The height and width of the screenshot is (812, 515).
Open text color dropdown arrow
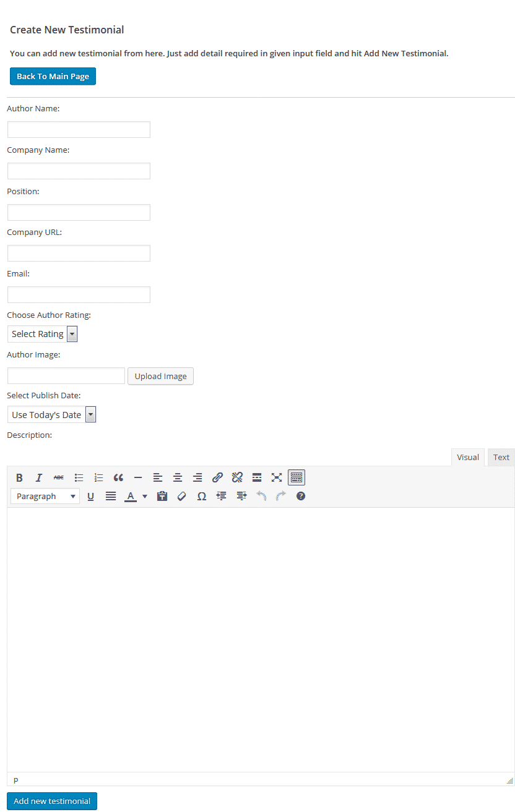(145, 496)
